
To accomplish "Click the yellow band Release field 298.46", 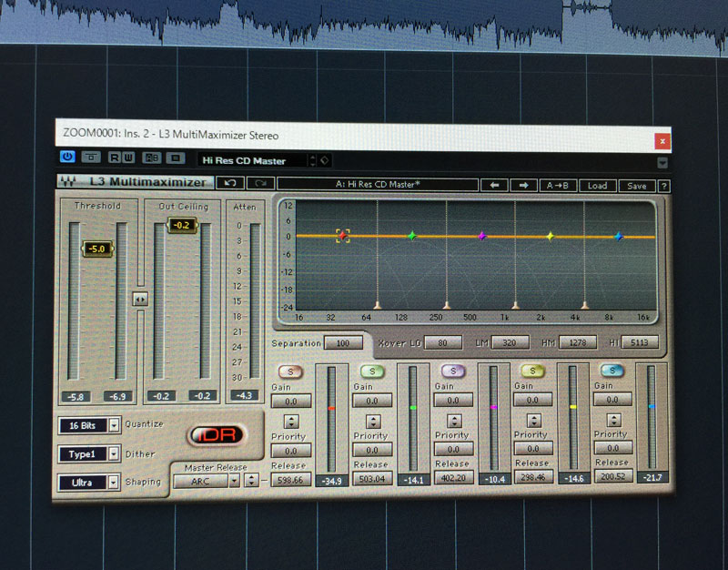I will (x=533, y=476).
